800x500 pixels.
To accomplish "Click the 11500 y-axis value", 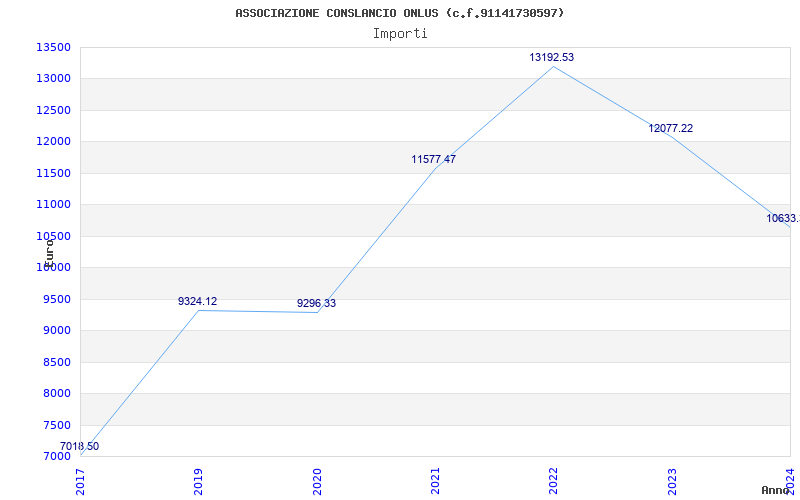I will [53, 173].
